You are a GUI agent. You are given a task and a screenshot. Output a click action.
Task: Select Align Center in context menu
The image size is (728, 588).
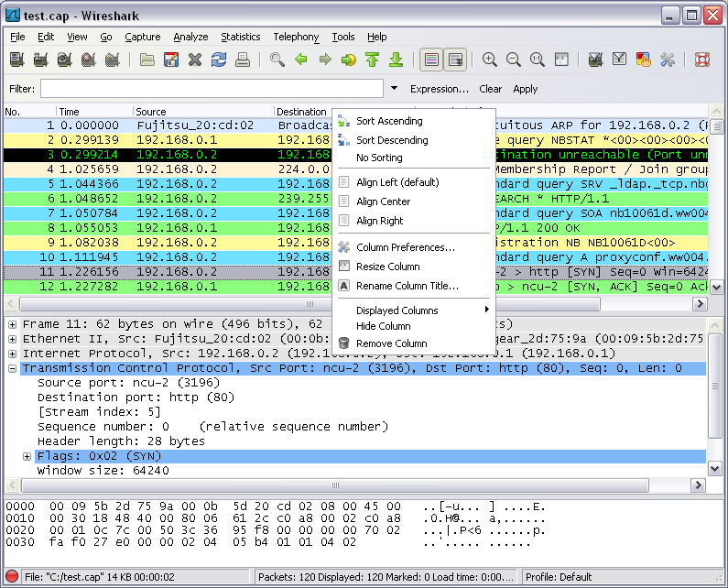(x=383, y=201)
